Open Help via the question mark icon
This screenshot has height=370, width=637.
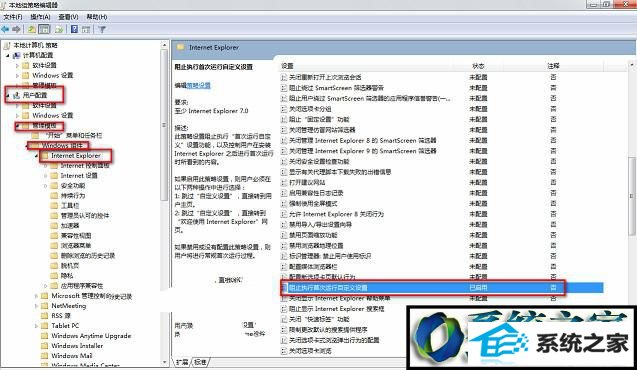pyautogui.click(x=75, y=29)
